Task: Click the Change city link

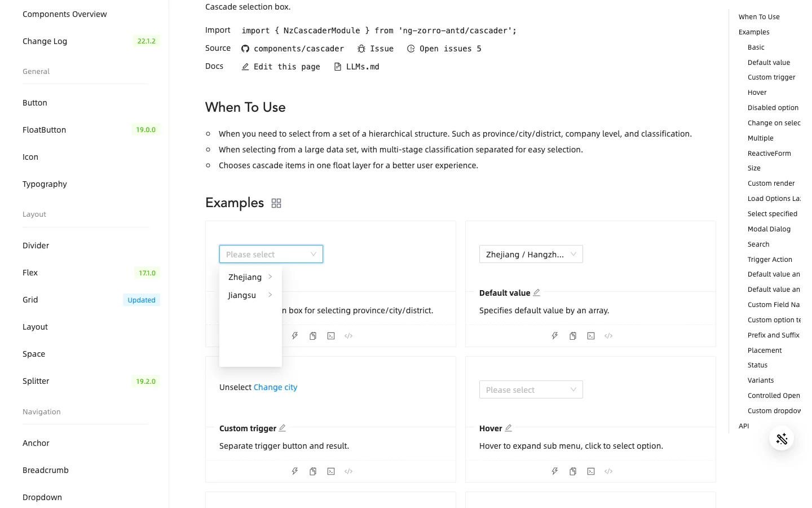Action: click(x=275, y=387)
